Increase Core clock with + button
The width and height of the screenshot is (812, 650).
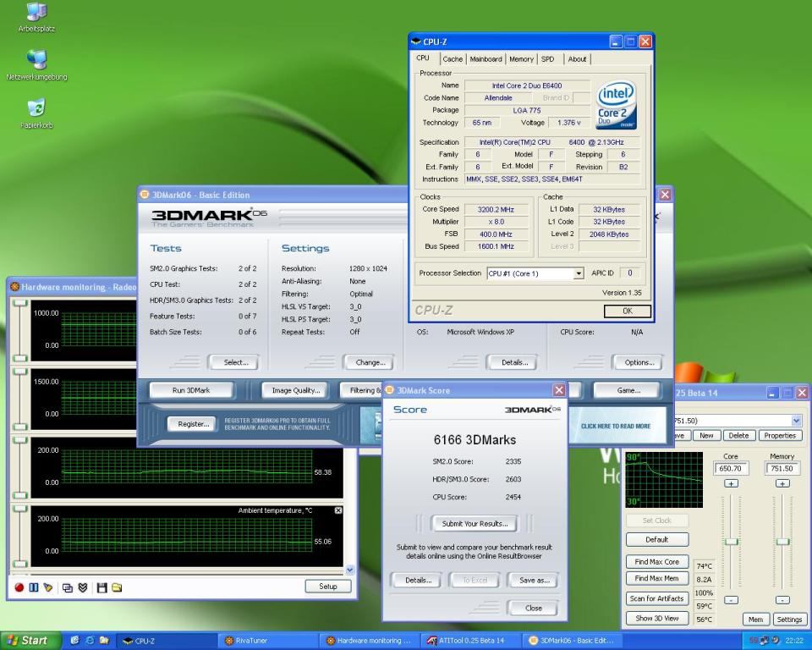[x=731, y=483]
